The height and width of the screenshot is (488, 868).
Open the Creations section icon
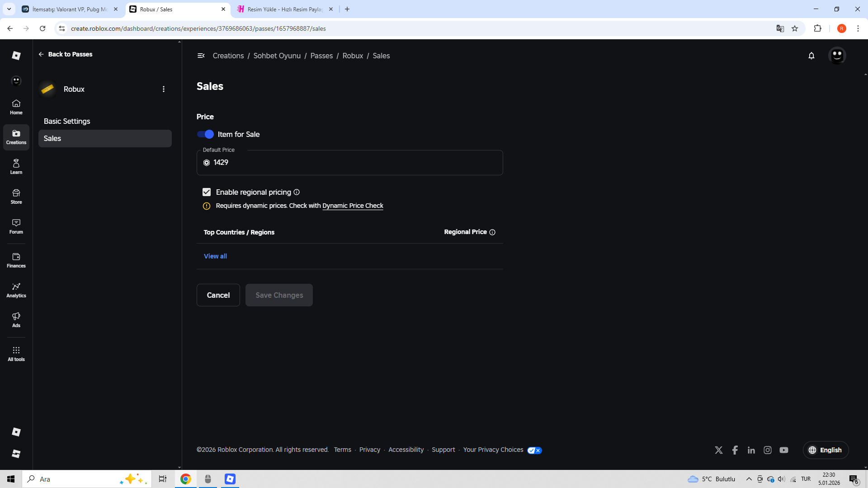pyautogui.click(x=16, y=137)
